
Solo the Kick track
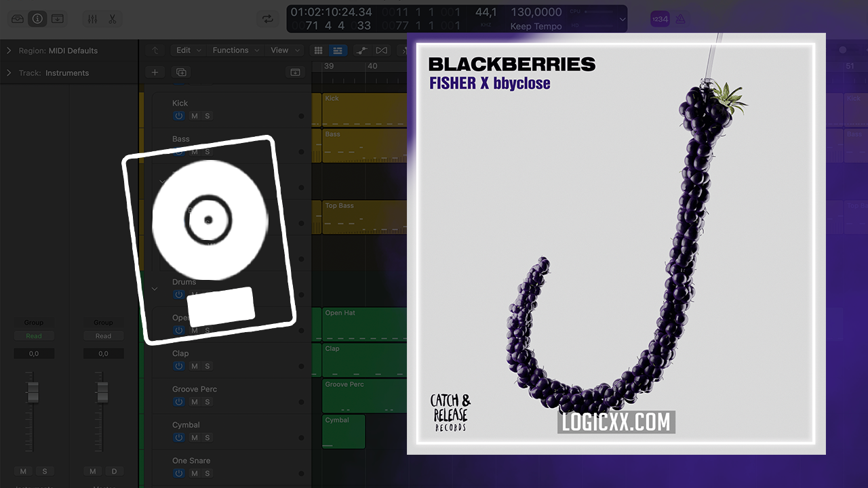pos(208,116)
